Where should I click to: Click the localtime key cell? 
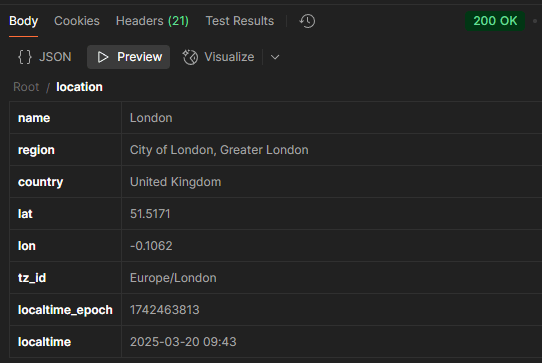click(65, 342)
